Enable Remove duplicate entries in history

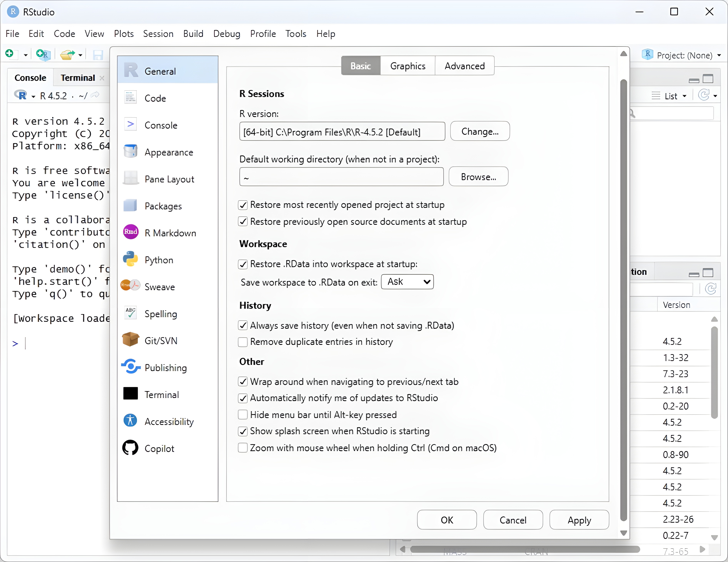pyautogui.click(x=243, y=342)
